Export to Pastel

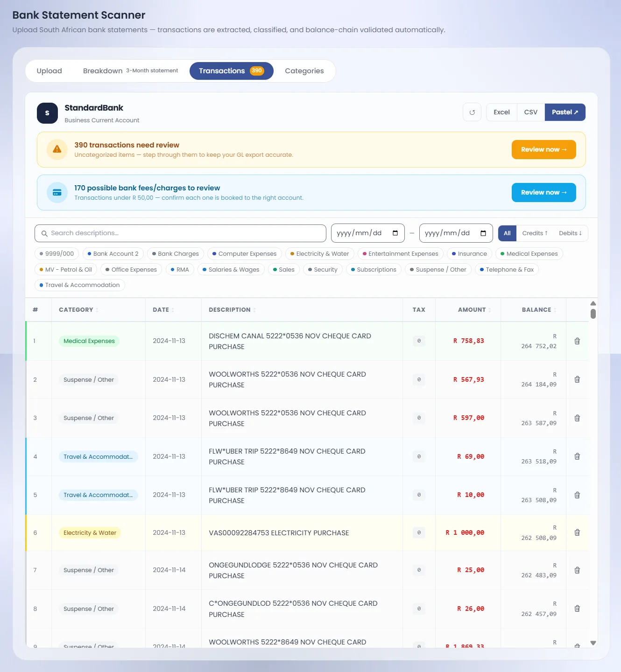point(565,112)
